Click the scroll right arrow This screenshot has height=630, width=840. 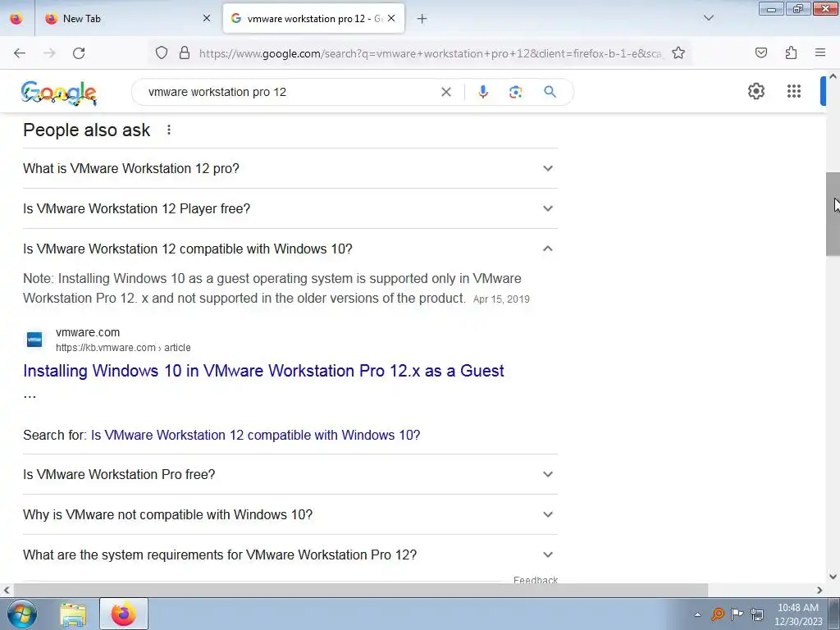pos(819,590)
